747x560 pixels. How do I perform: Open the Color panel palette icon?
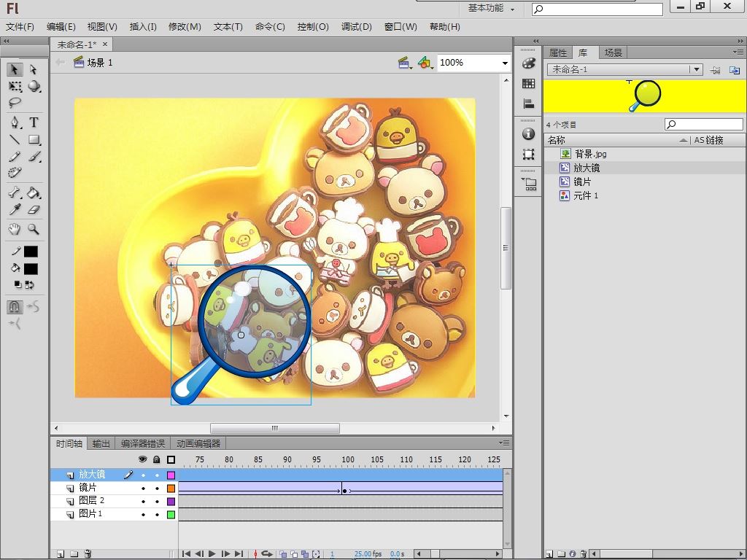(528, 63)
